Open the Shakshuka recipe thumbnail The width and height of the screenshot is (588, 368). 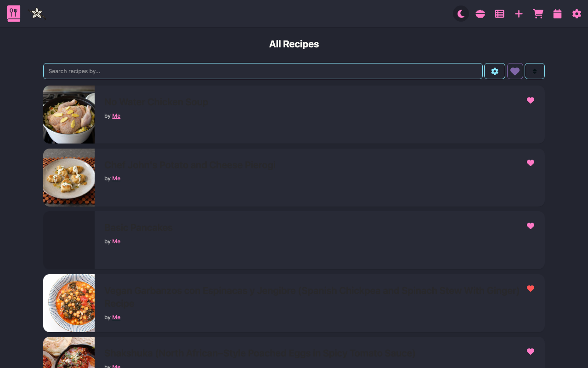[x=69, y=352]
